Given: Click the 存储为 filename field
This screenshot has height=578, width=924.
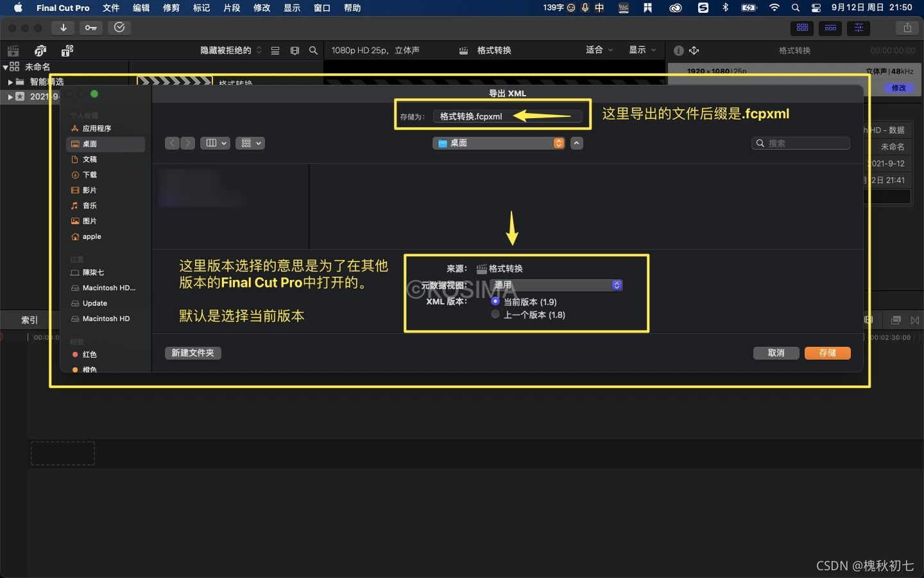Looking at the screenshot, I should tap(508, 116).
